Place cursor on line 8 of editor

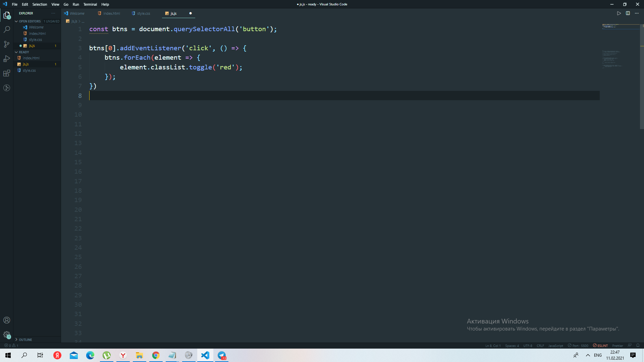(344, 96)
